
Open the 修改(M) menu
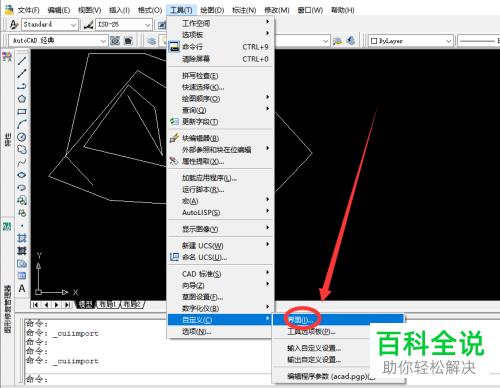coord(277,10)
